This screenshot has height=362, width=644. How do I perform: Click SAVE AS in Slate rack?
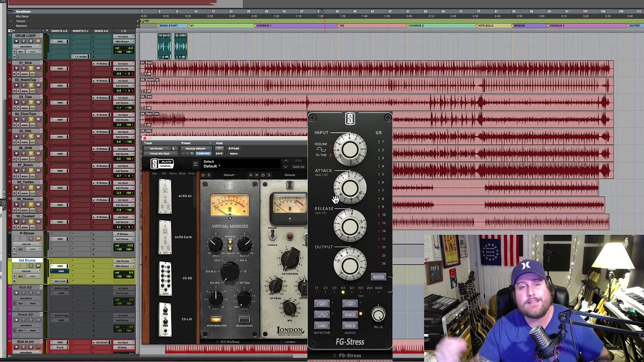(298, 167)
